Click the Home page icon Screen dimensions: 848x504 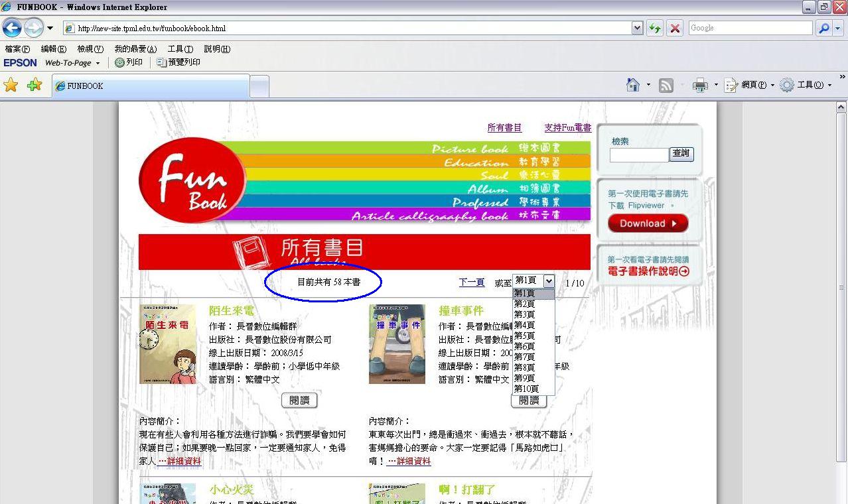[633, 85]
